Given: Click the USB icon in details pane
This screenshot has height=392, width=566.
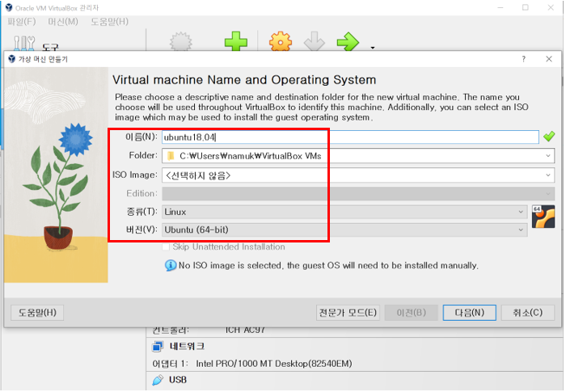Looking at the screenshot, I should [x=158, y=380].
